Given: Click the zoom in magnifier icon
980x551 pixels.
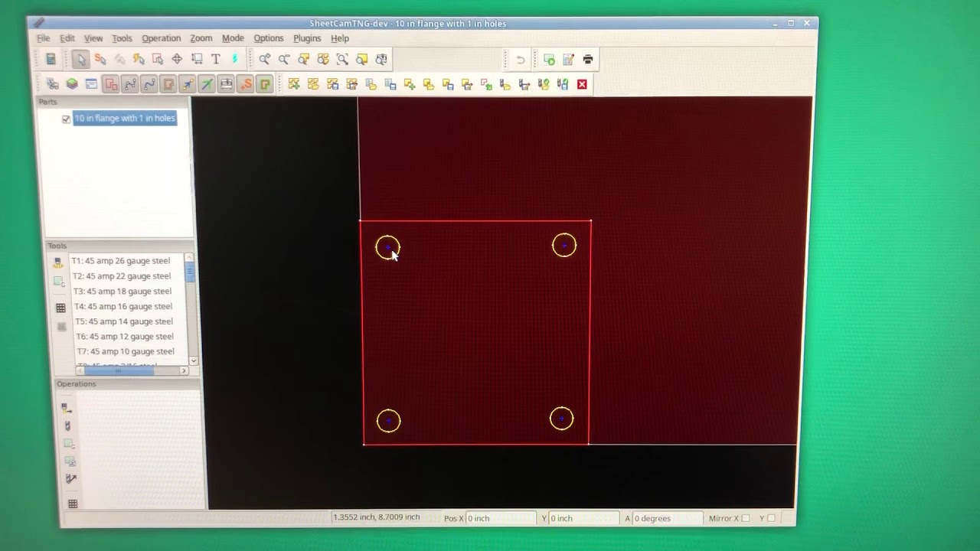Looking at the screenshot, I should 264,59.
